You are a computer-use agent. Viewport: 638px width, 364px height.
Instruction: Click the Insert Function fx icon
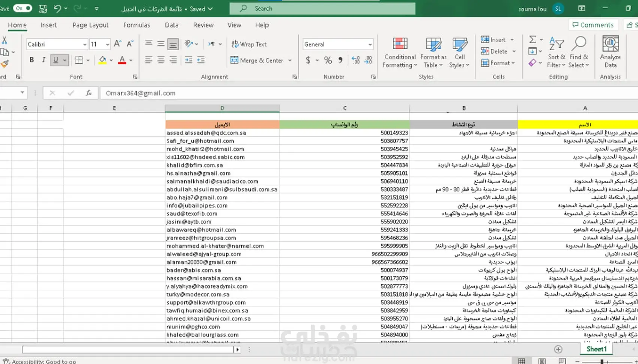(x=89, y=93)
